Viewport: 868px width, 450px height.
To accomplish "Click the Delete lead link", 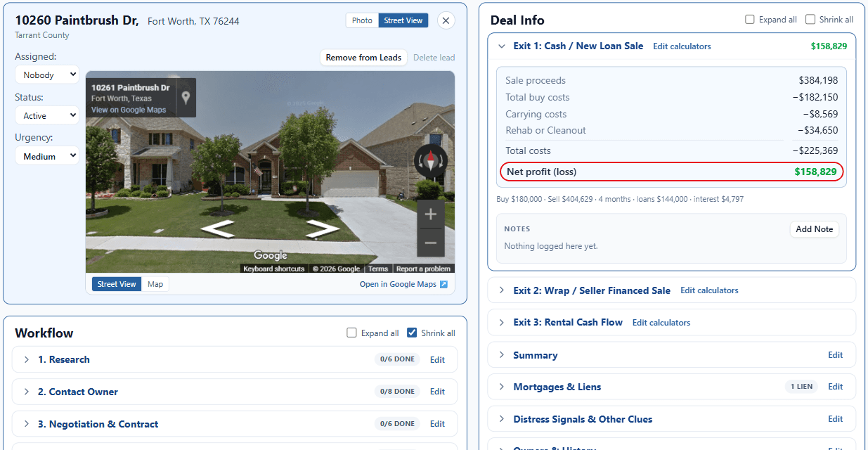I will 434,58.
